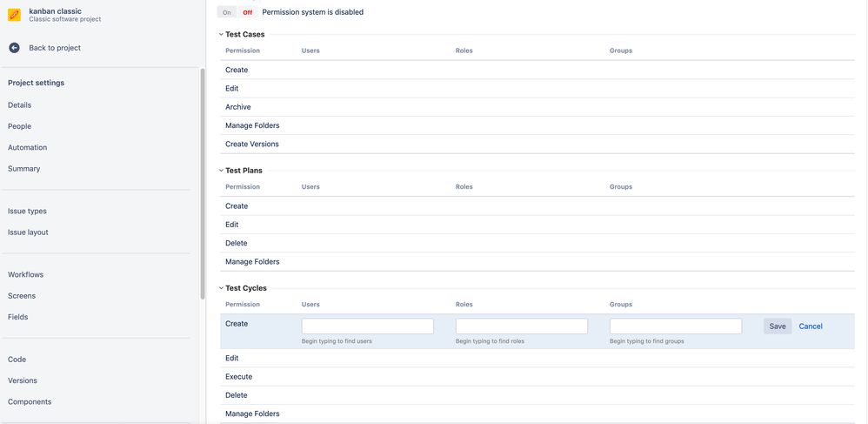This screenshot has height=424, width=868.
Task: Open Details in project settings
Action: [19, 104]
